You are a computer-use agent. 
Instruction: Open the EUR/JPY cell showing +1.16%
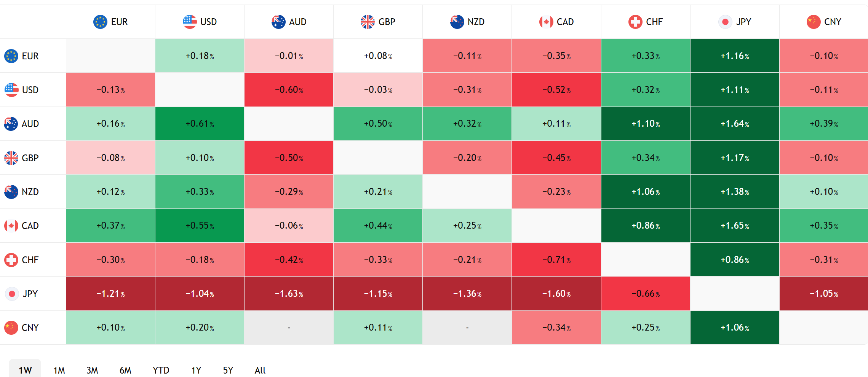[x=735, y=56]
